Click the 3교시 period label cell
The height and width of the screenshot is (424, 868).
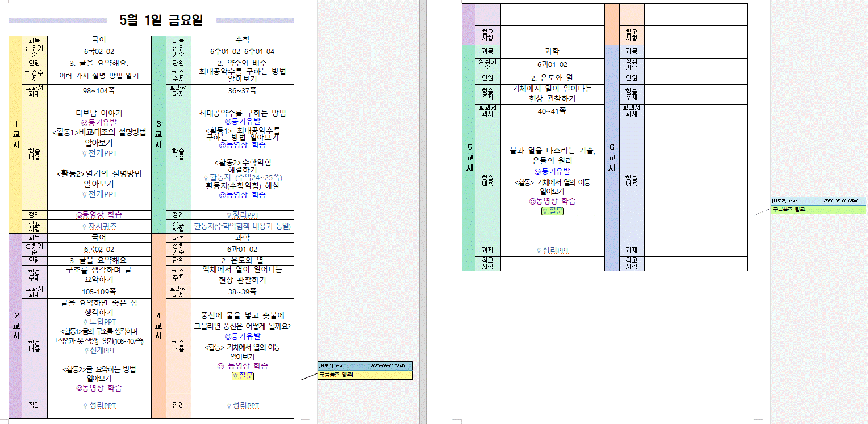point(158,135)
